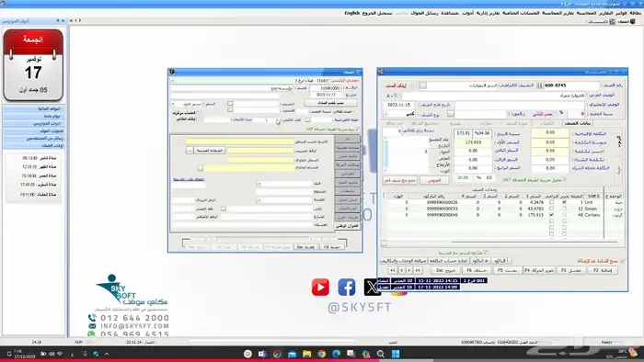Image resolution: width=644 pixels, height=362 pixels.
Task: Open city dropdown in customer window
Action: click(x=259, y=200)
